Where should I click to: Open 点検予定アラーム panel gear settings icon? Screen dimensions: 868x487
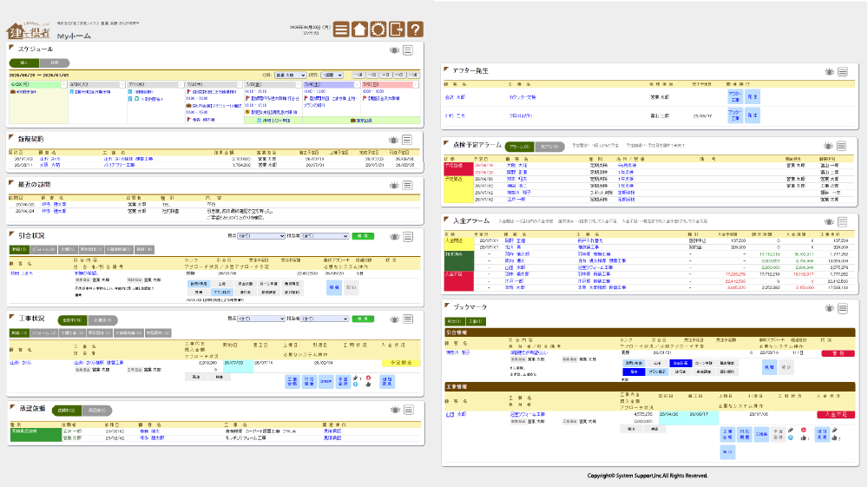(827, 146)
